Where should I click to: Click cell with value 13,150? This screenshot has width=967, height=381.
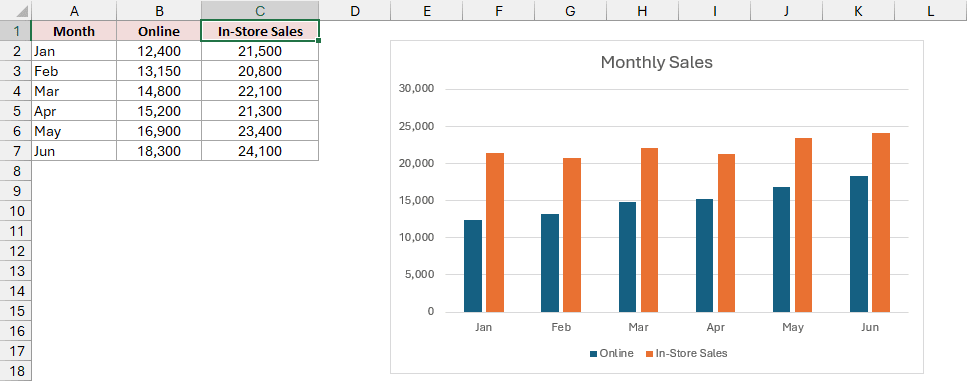pos(159,71)
